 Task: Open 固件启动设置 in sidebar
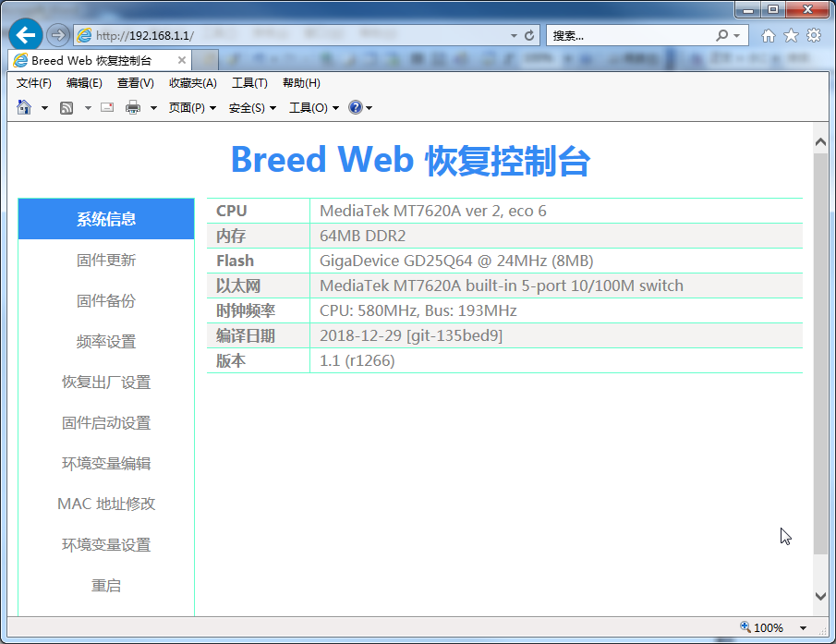(106, 423)
